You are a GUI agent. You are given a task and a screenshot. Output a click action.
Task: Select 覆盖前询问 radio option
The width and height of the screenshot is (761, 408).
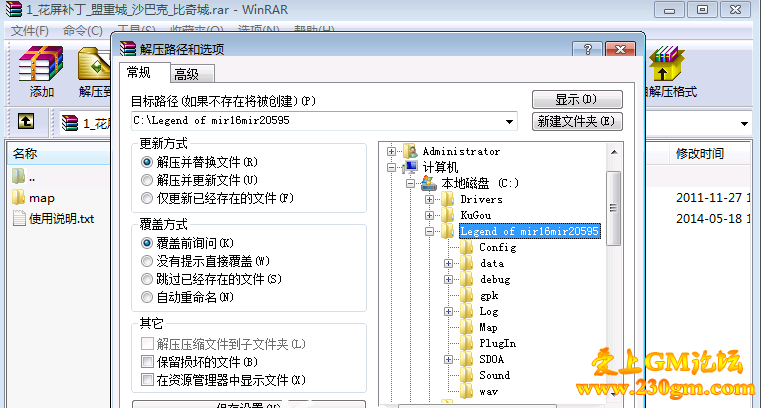click(x=147, y=243)
